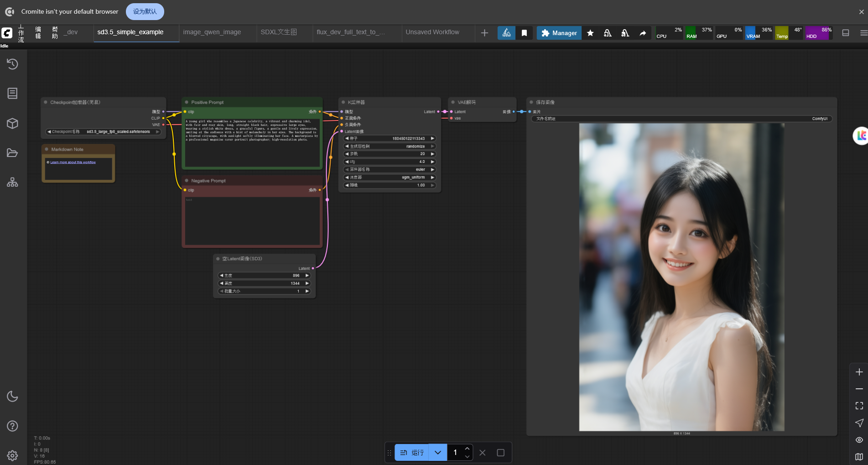
Task: Open the sampler name euler selector
Action: click(390, 169)
